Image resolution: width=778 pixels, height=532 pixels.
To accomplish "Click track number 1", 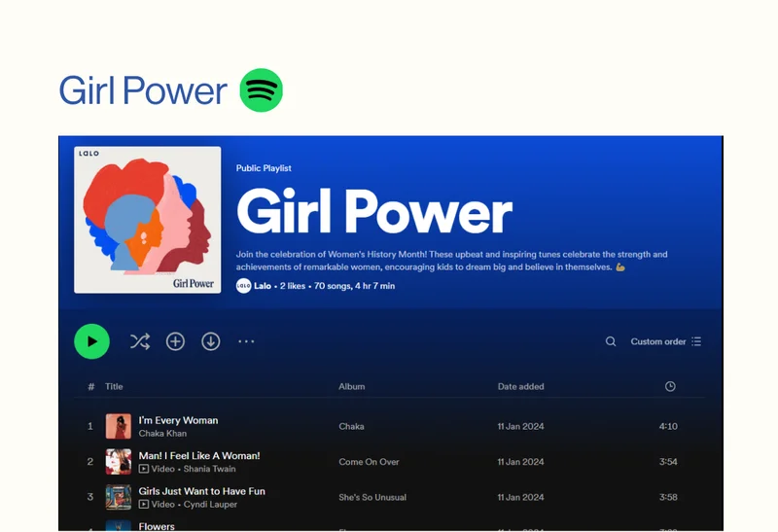I will 89,426.
